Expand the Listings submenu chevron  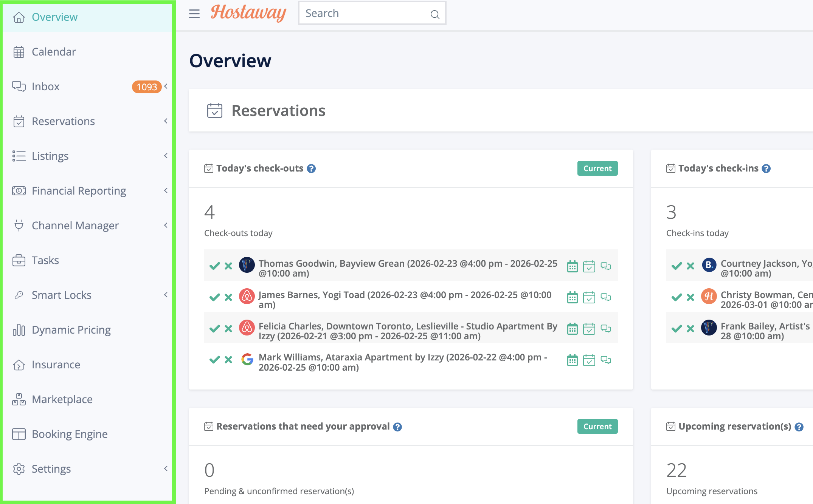click(x=166, y=156)
